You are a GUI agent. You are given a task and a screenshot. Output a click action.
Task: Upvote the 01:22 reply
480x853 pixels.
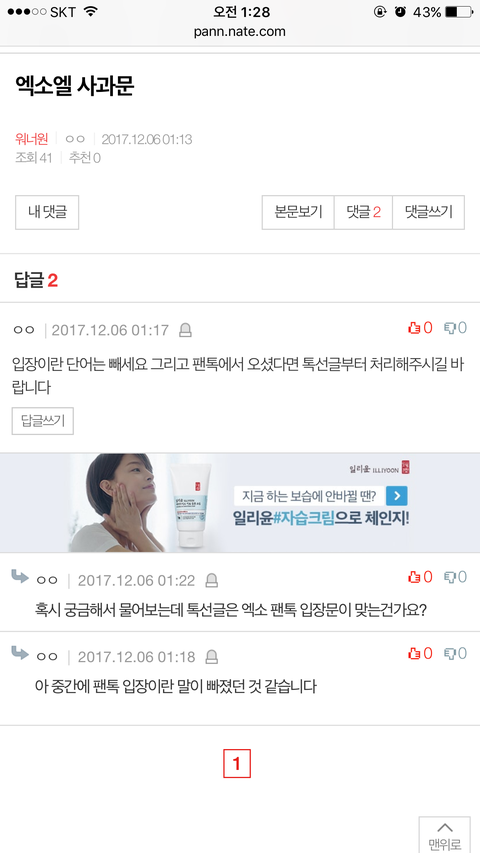pos(420,577)
